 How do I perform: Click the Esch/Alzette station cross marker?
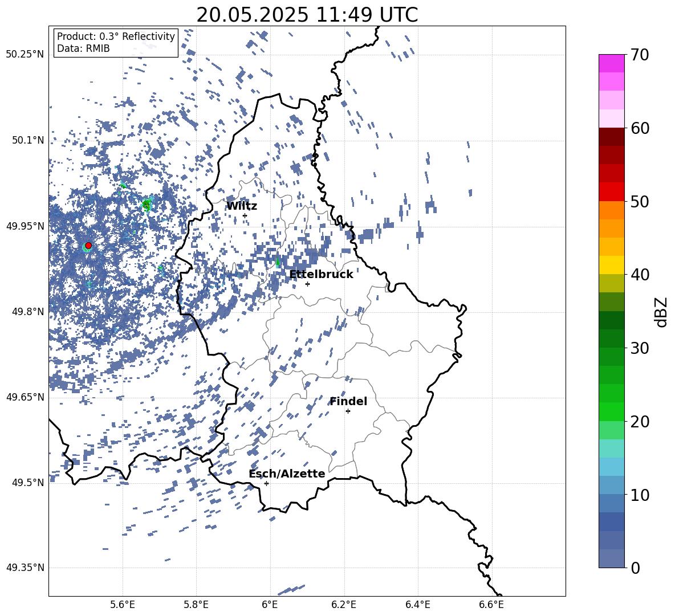[266, 483]
